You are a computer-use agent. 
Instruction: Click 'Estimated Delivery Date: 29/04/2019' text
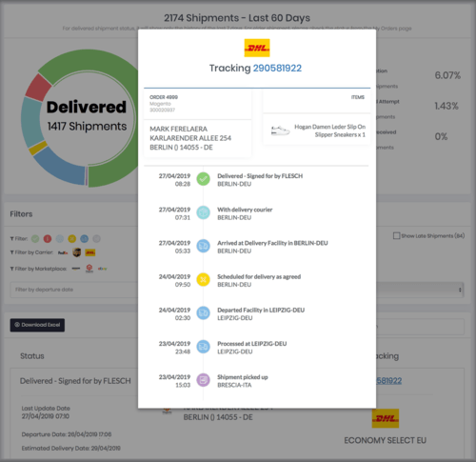71,448
